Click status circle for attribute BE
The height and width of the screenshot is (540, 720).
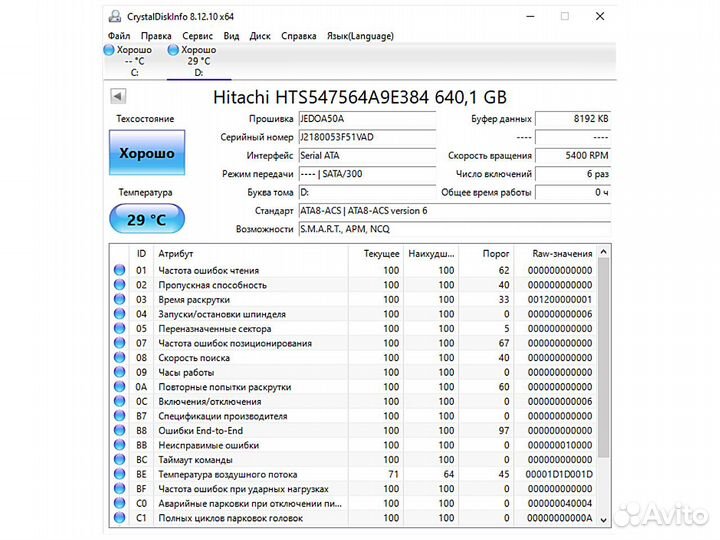point(119,474)
